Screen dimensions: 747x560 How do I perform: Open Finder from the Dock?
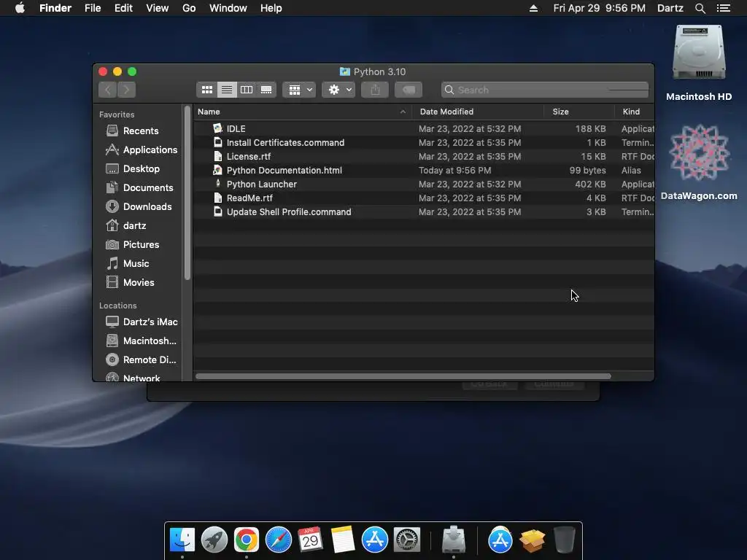[x=182, y=540]
